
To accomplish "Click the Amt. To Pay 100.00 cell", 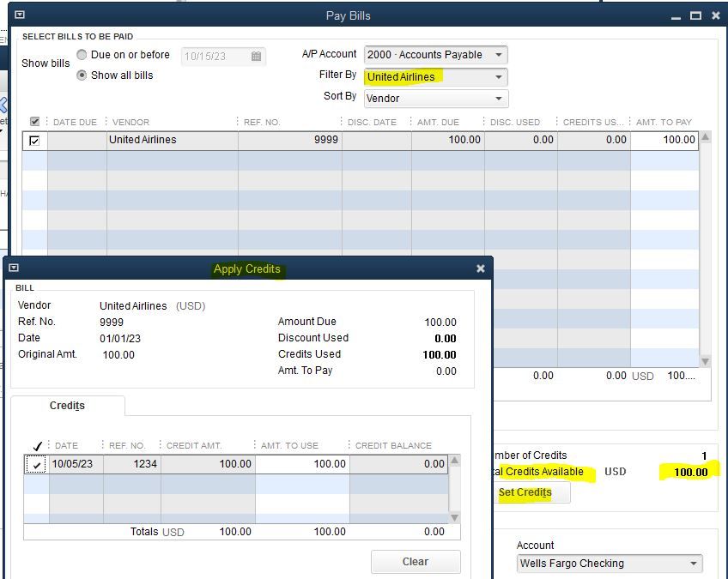I will point(664,140).
